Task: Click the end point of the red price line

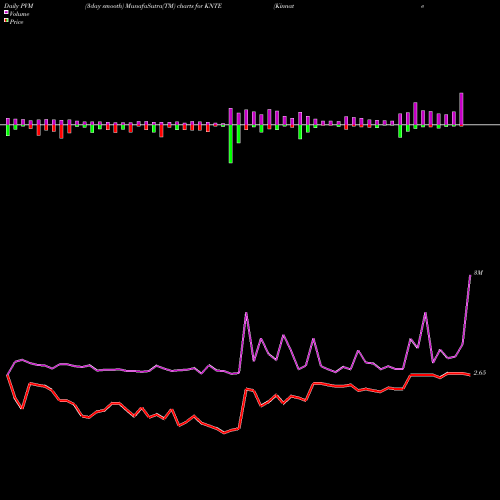Action: click(470, 375)
